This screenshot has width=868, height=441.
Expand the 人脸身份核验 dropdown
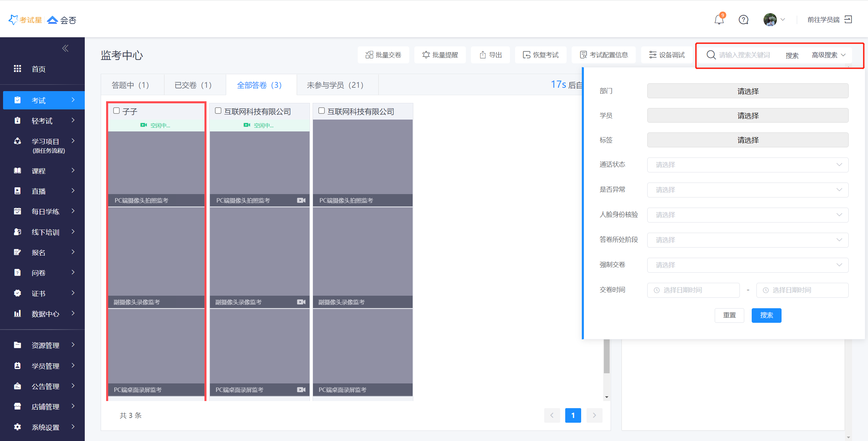[x=748, y=215]
